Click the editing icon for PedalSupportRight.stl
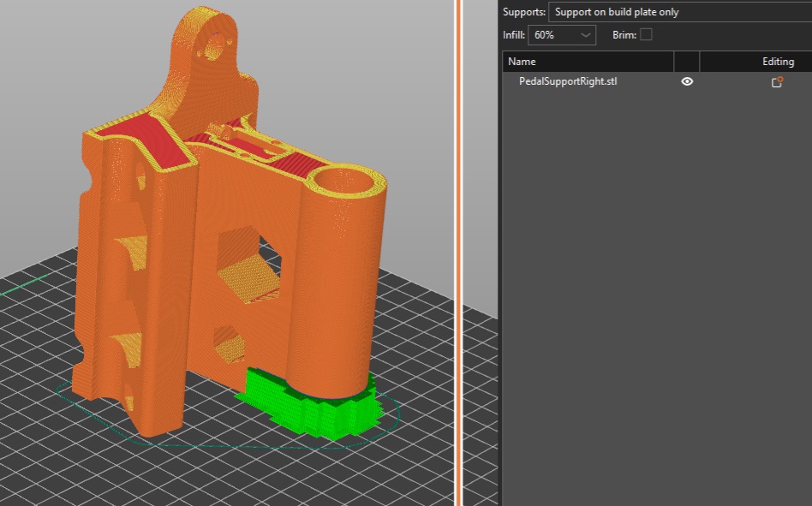Viewport: 812px width, 506px height. (777, 82)
